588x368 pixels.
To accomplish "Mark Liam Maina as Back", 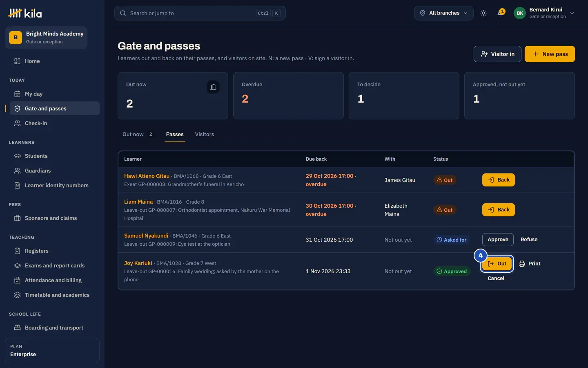I will [x=499, y=210].
